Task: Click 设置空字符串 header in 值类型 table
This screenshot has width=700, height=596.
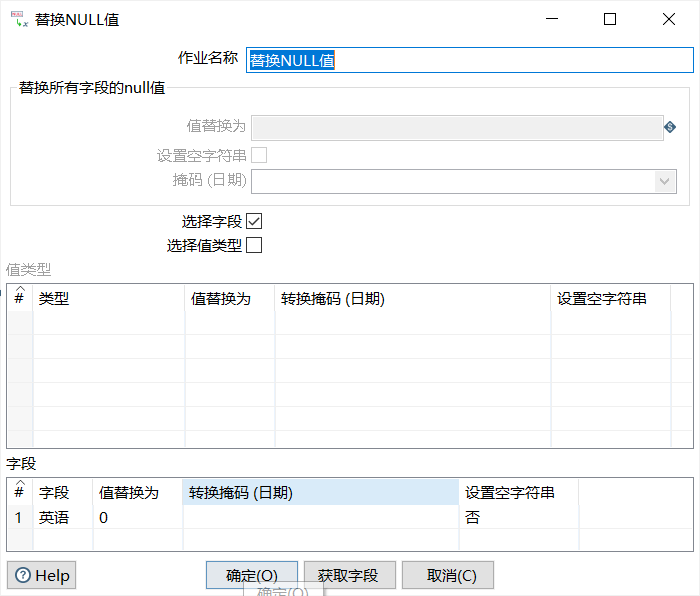Action: pyautogui.click(x=611, y=298)
